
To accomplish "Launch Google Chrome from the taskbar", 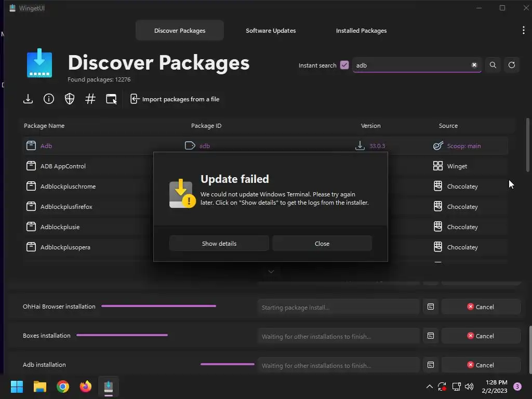I will tap(63, 387).
